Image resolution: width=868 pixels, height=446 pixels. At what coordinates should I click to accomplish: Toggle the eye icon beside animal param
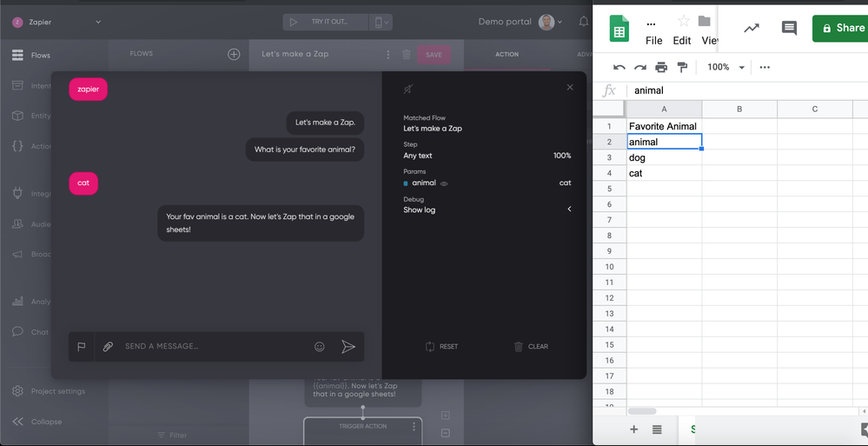pos(444,183)
